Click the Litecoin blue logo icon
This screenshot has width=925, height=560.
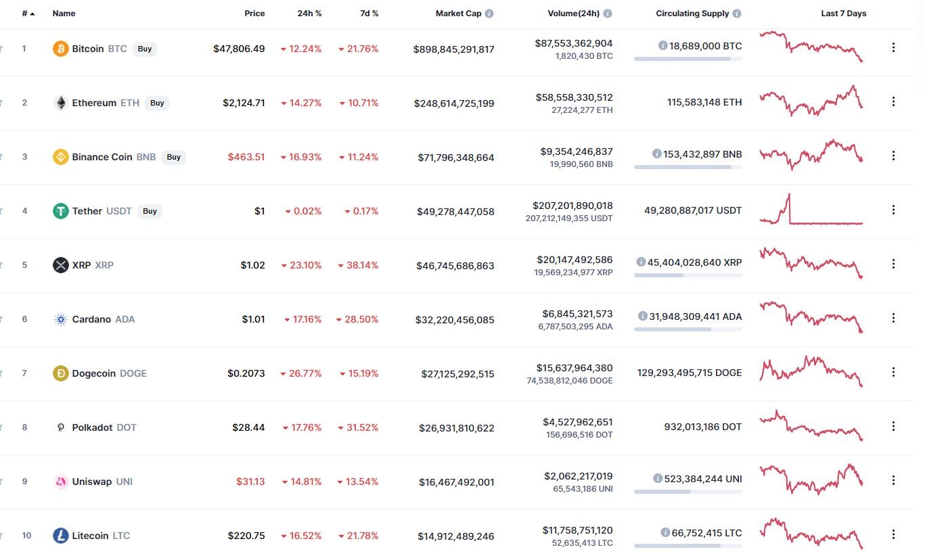[61, 536]
